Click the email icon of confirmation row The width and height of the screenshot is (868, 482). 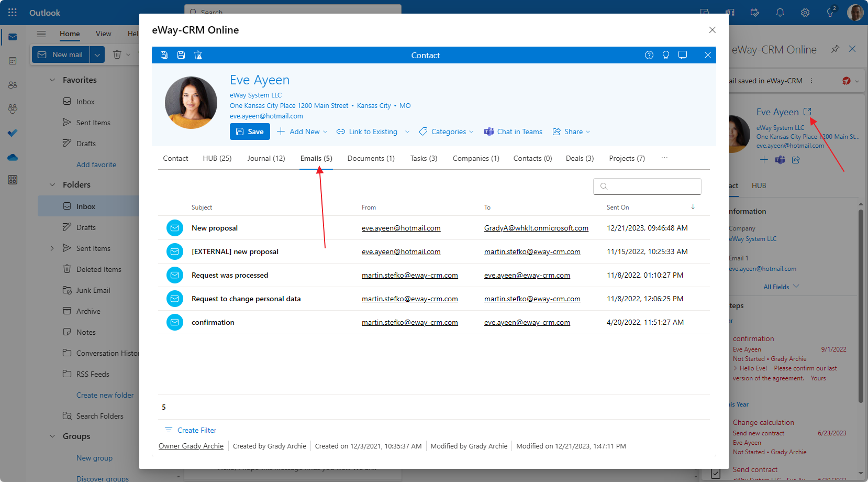(x=175, y=322)
